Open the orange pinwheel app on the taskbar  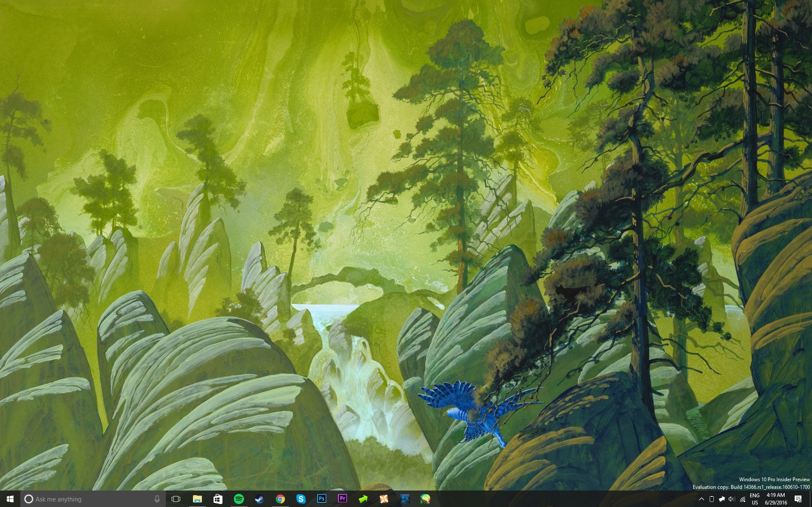click(x=384, y=499)
